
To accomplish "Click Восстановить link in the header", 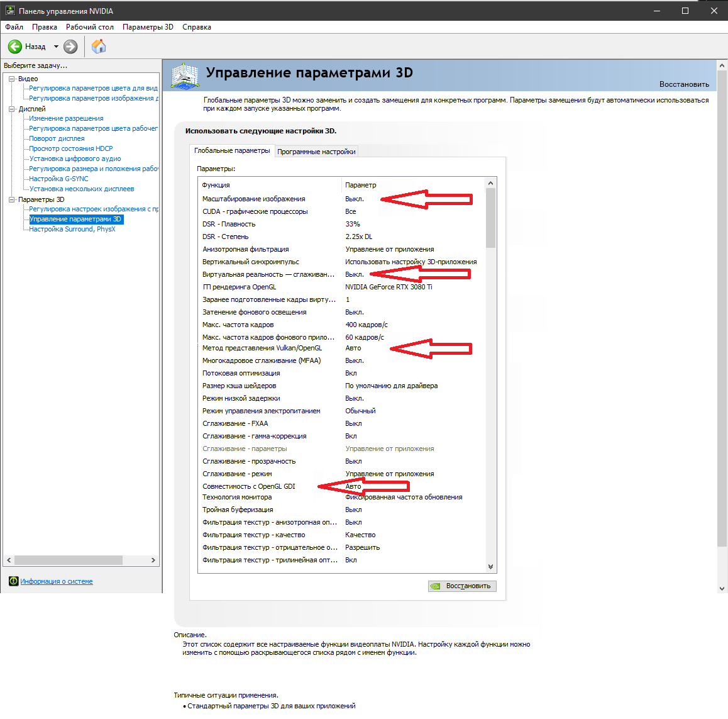I will (x=683, y=84).
